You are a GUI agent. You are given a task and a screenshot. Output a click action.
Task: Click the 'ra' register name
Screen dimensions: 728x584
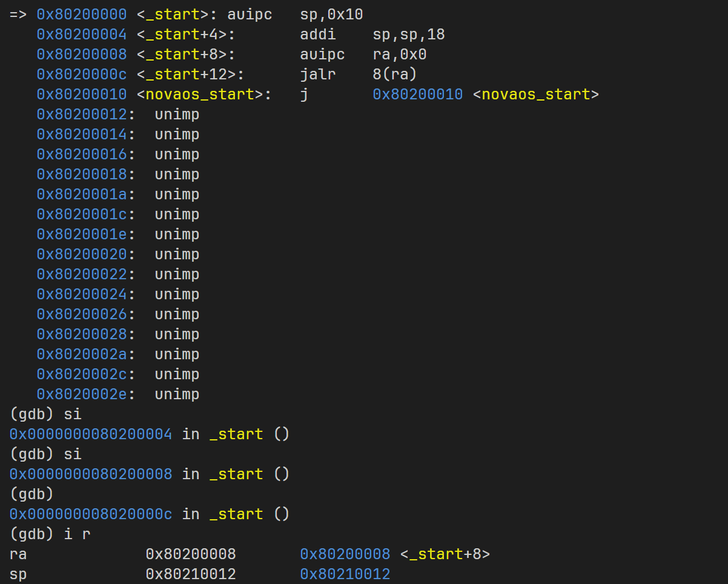click(x=18, y=554)
